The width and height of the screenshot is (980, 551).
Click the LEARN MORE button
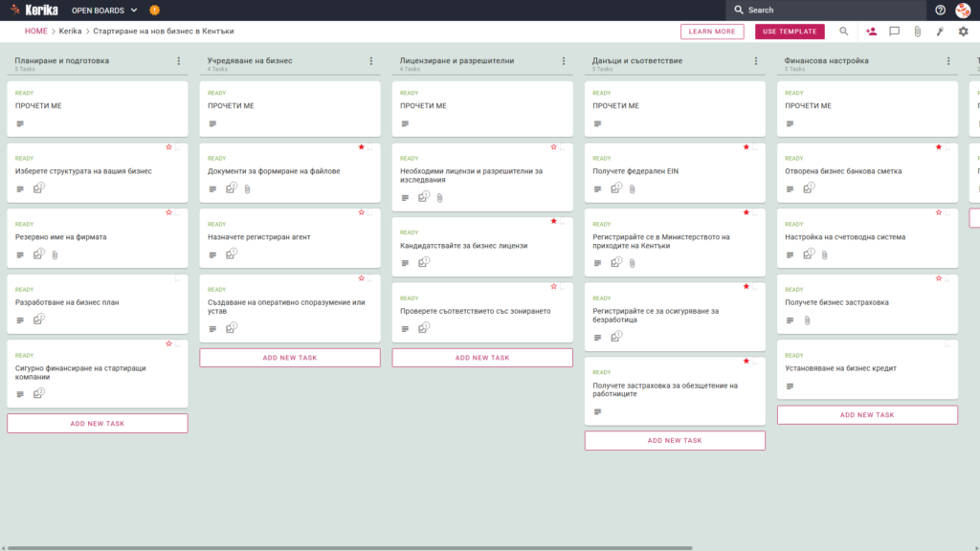pos(712,32)
